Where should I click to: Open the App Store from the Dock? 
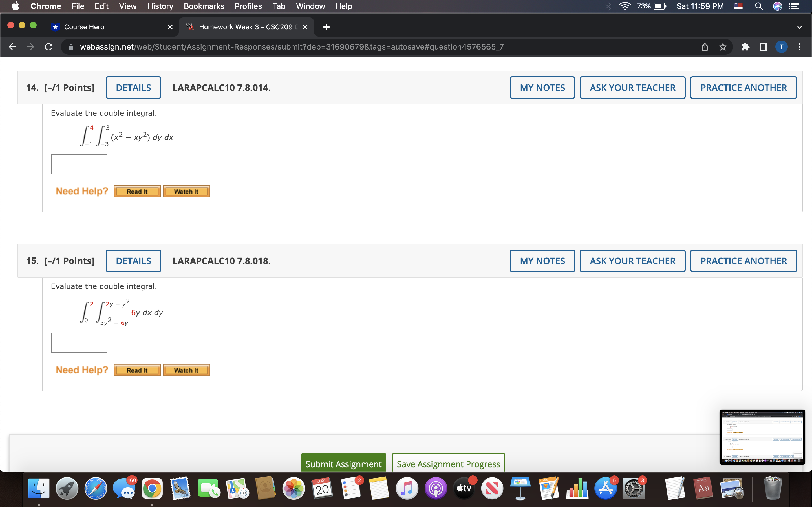pos(606,488)
